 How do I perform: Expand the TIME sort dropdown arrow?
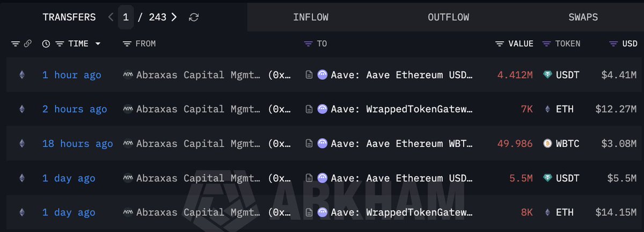(x=98, y=44)
